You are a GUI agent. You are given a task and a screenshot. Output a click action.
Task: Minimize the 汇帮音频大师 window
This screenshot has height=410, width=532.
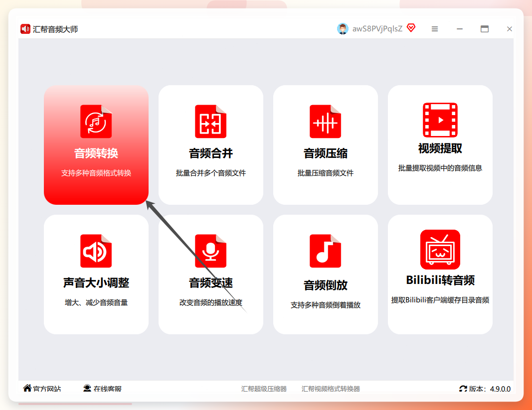pos(459,29)
